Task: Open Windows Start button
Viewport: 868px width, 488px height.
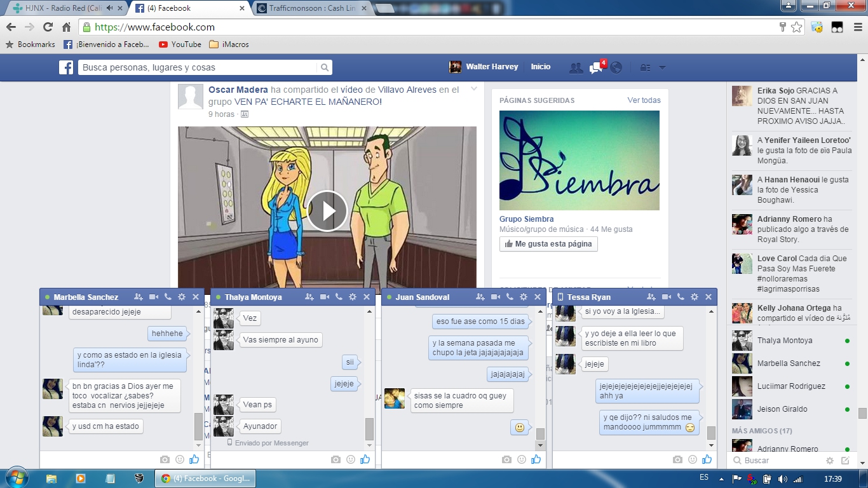Action: click(17, 478)
